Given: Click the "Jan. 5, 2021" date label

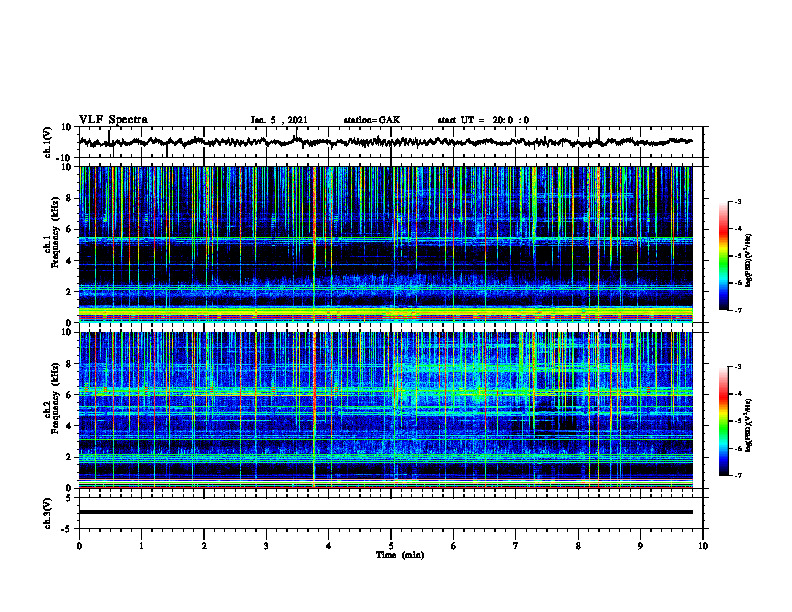Looking at the screenshot, I should (x=279, y=120).
